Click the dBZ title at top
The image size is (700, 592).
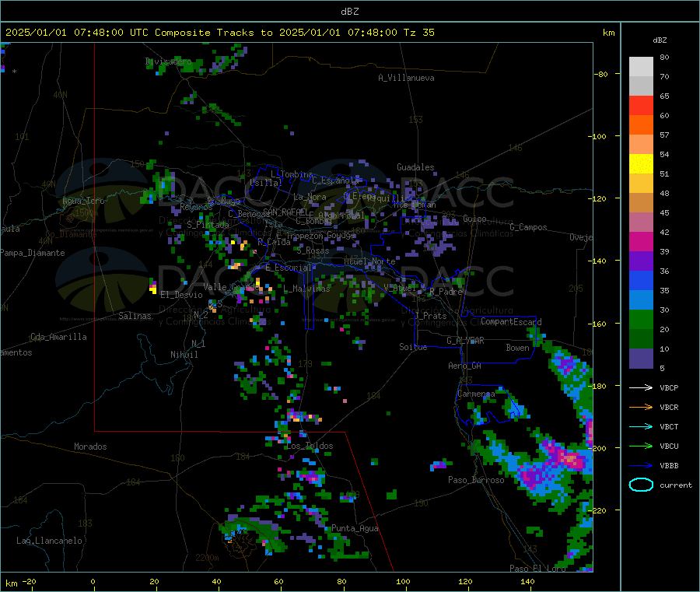349,12
